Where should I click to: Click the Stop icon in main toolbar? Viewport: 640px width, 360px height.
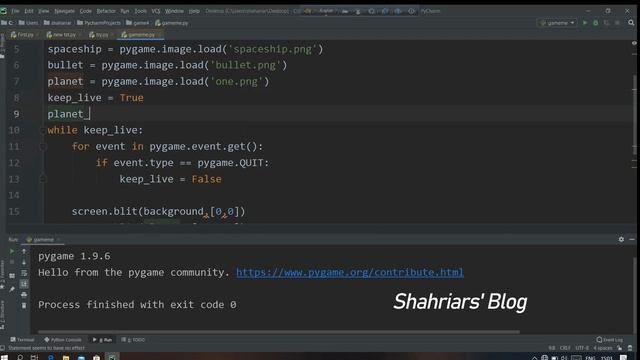617,23
